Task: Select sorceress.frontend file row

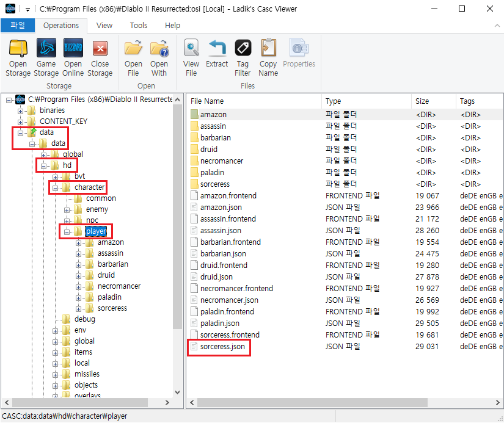Action: 346,334
